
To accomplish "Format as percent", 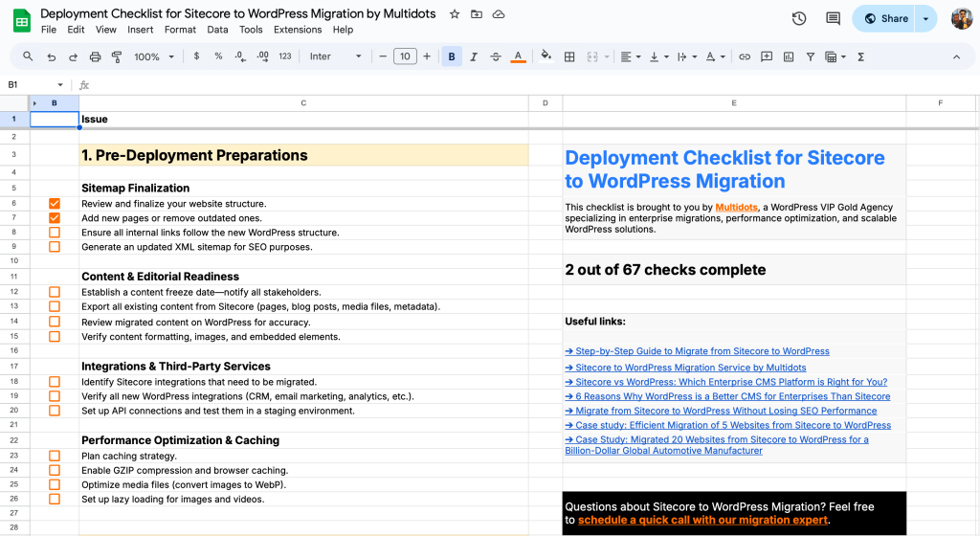I will coord(218,56).
